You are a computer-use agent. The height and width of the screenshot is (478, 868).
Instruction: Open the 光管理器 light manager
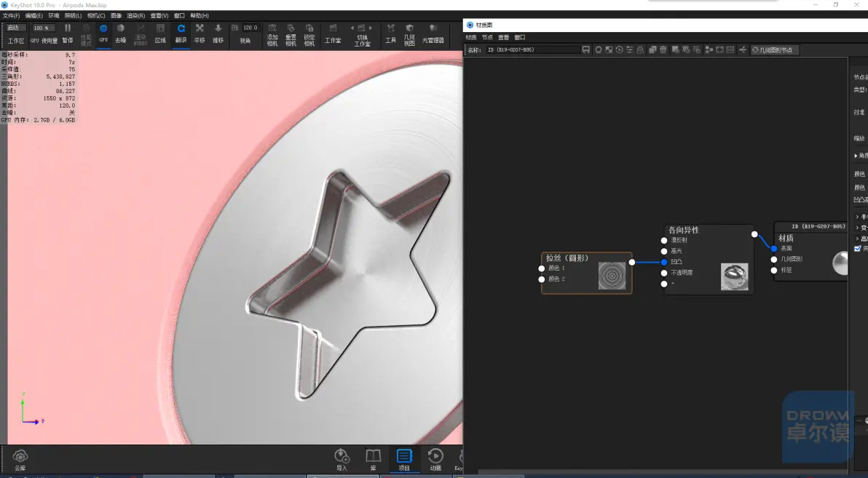coord(433,33)
